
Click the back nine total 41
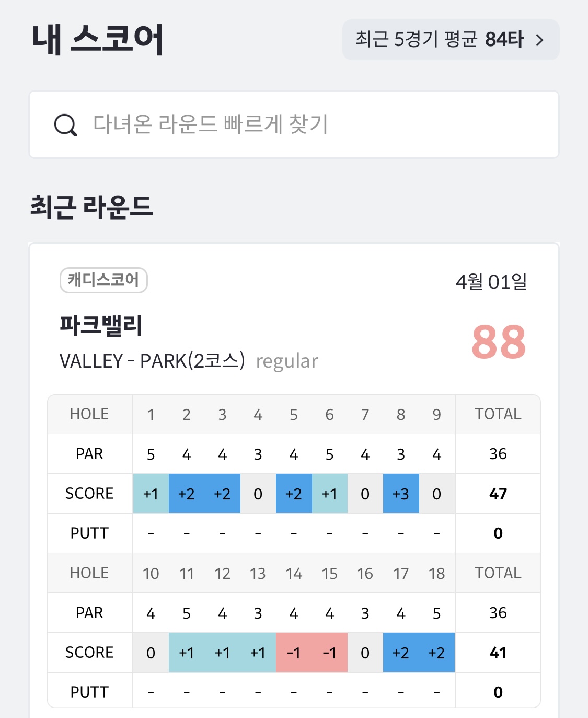click(498, 653)
